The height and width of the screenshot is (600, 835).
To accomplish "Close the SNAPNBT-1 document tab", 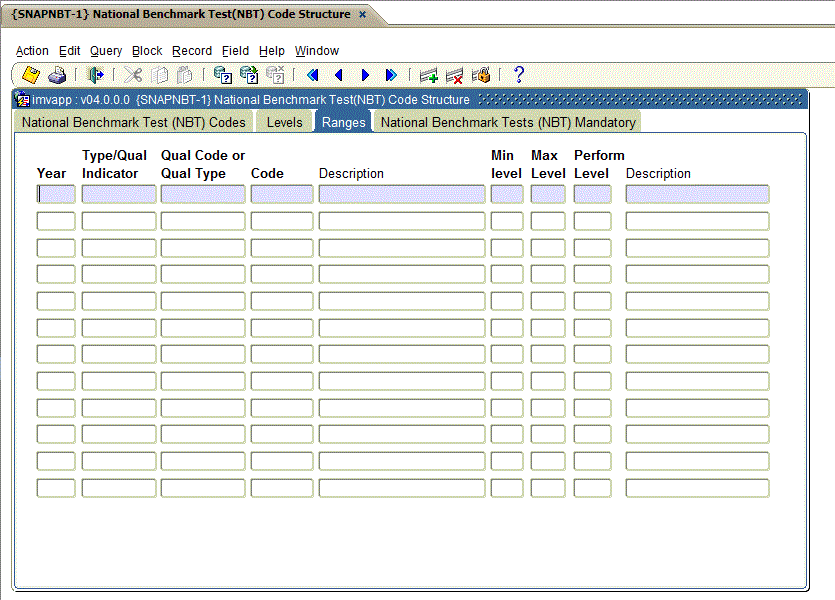I will (x=362, y=15).
